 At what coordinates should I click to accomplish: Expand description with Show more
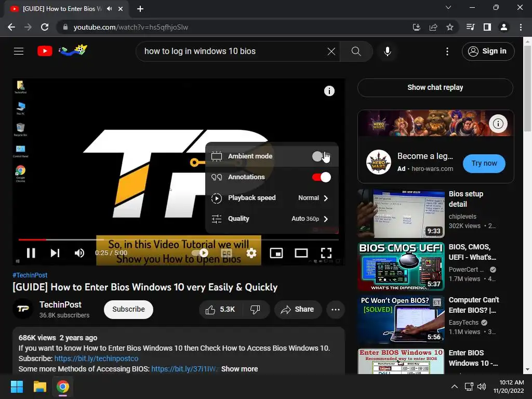pyautogui.click(x=240, y=369)
